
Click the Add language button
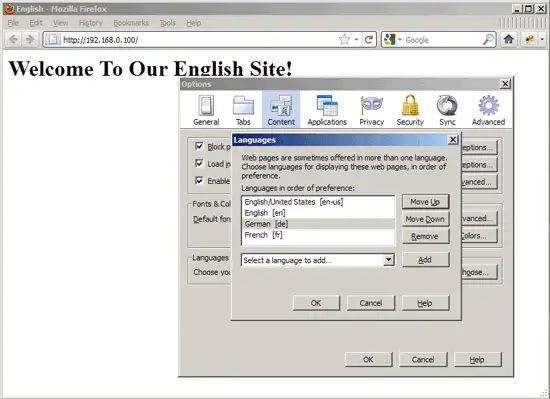pos(425,260)
